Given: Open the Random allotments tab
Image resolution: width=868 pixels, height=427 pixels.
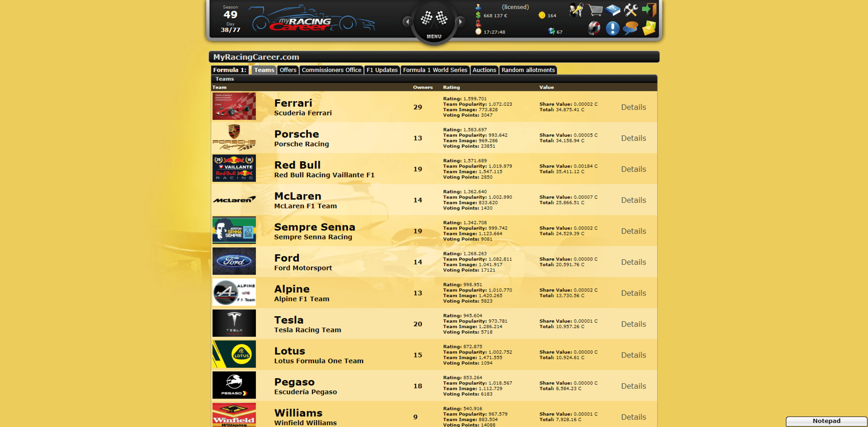Looking at the screenshot, I should 528,70.
